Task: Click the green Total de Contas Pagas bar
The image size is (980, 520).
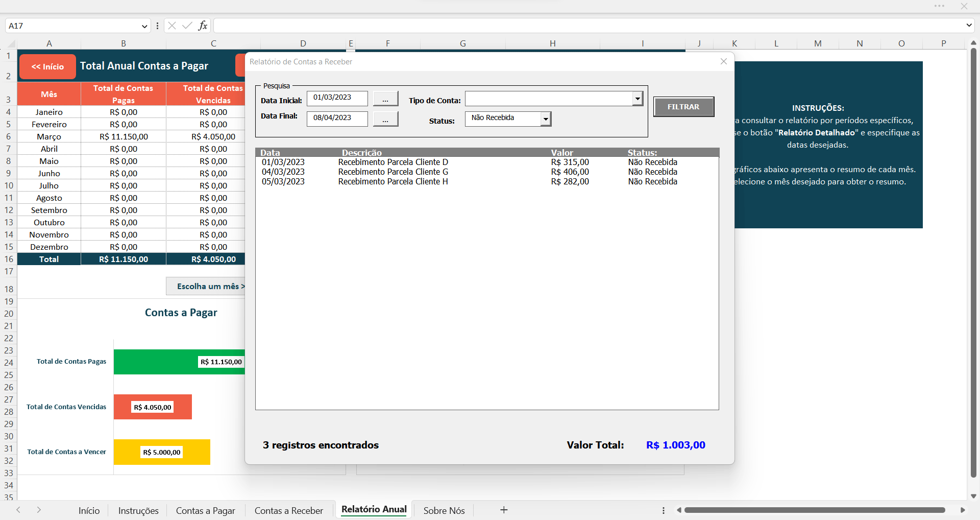Action: coord(179,362)
